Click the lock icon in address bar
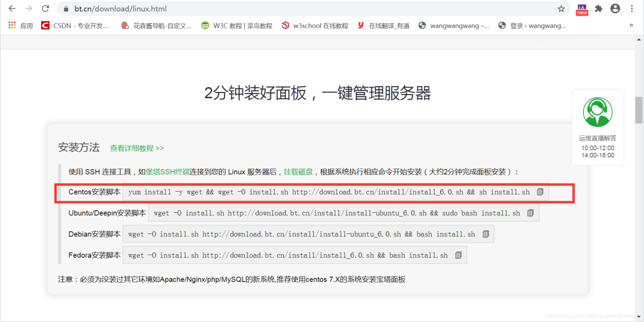 (x=65, y=9)
